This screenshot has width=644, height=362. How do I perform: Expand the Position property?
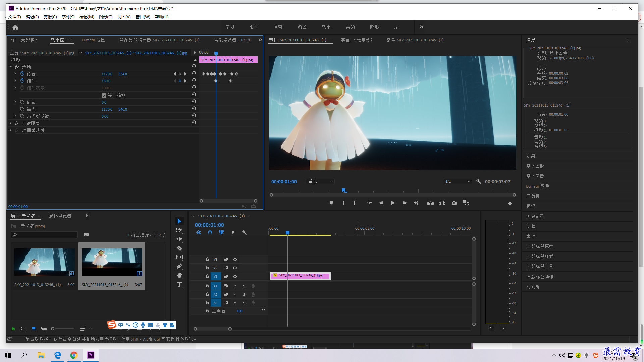coord(15,74)
